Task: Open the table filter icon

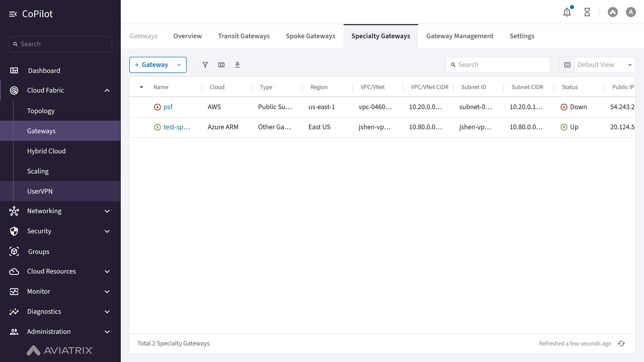Action: (x=205, y=65)
